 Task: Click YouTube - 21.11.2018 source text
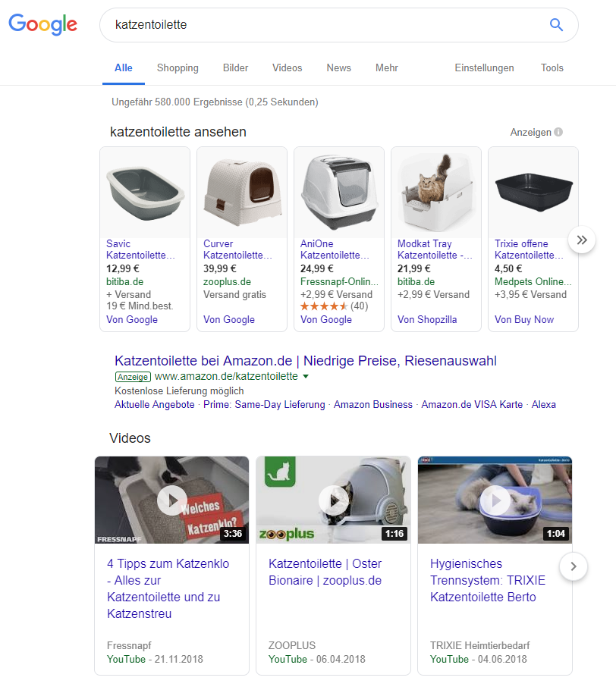pos(155,659)
